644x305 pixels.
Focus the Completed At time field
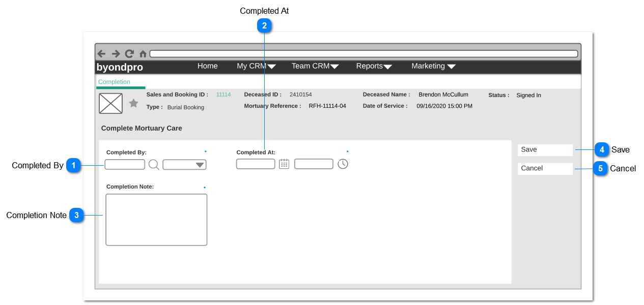[x=314, y=164]
